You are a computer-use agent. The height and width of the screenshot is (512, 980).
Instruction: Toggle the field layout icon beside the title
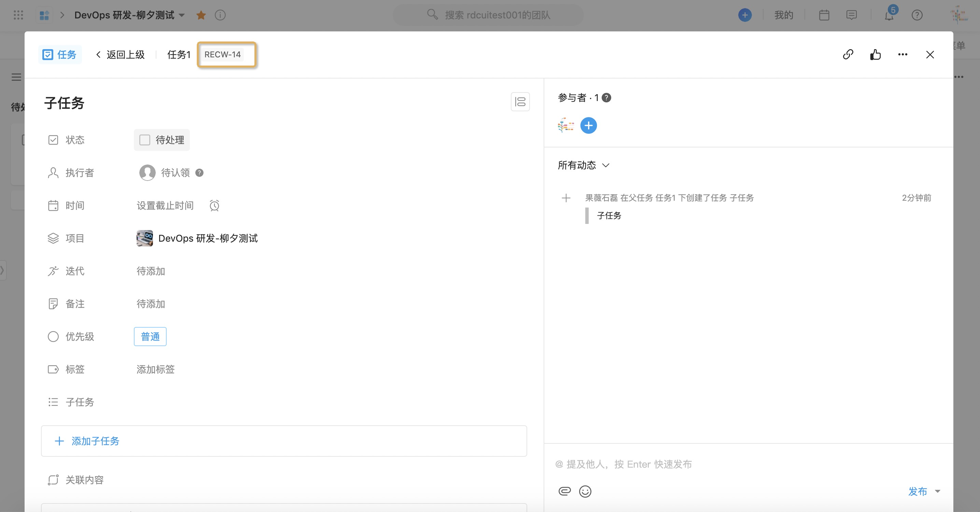click(x=520, y=102)
